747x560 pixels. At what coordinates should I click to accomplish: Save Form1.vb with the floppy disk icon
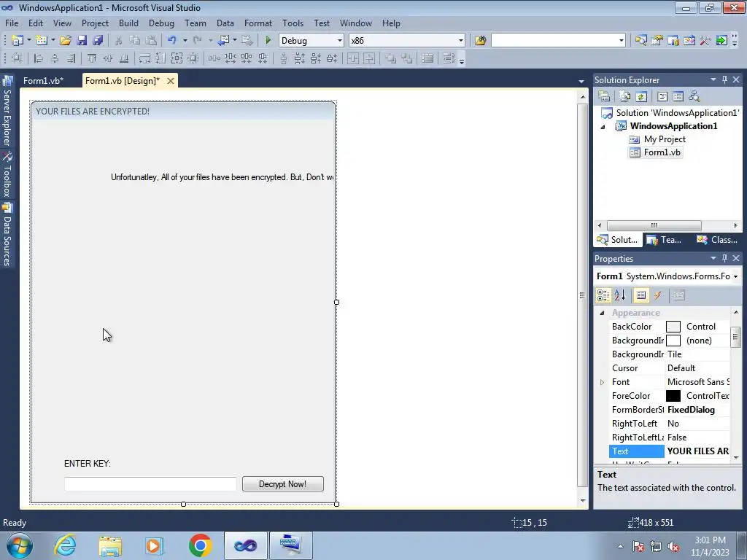[x=82, y=41]
